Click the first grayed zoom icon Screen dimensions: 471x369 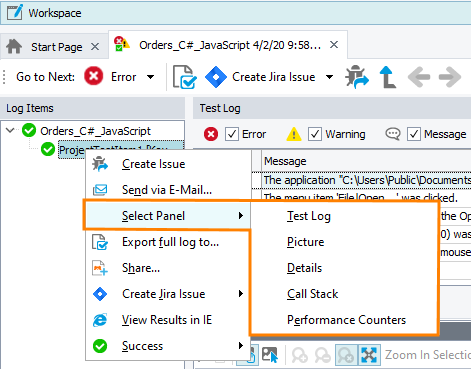pos(300,355)
